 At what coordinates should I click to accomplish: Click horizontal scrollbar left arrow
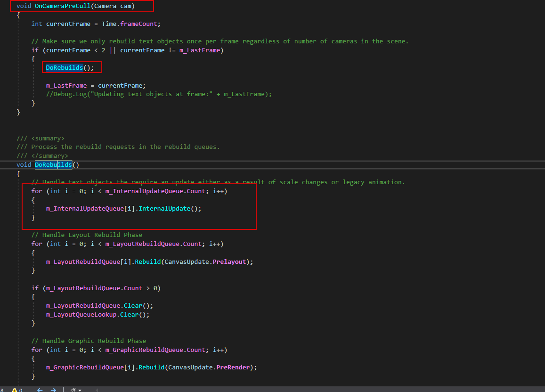pos(97,390)
